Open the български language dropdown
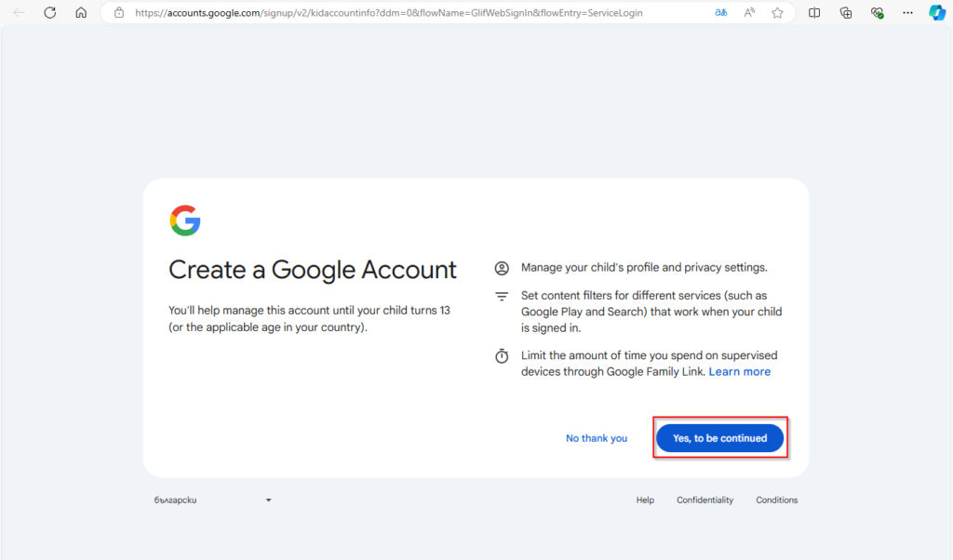Image resolution: width=953 pixels, height=560 pixels. [x=213, y=500]
